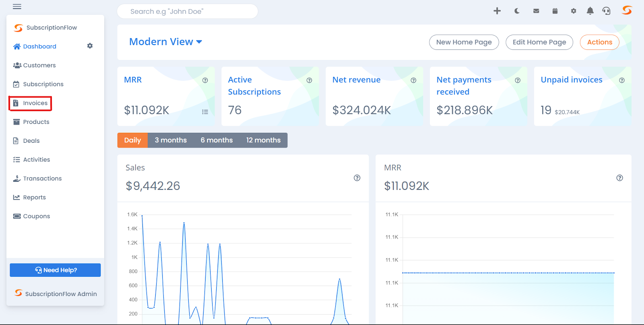Screen dimensions: 644x325
Task: Click Net payments received card title
Action: point(464,86)
